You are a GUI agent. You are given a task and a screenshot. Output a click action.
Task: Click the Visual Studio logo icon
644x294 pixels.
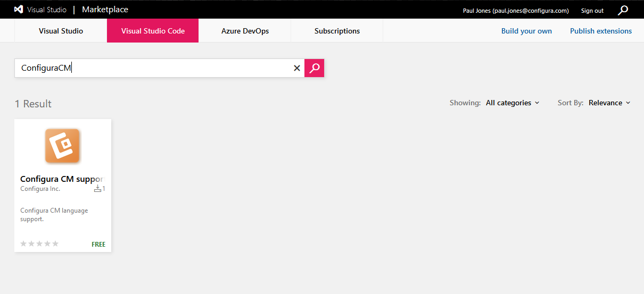point(19,10)
